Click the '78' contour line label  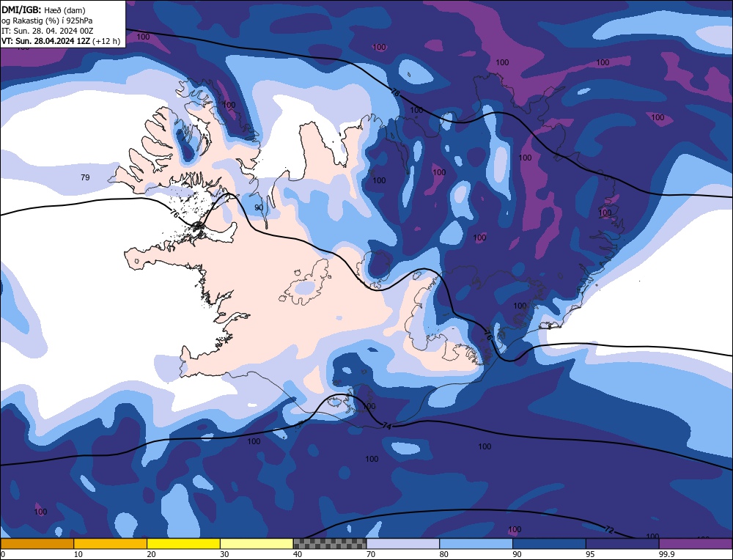[396, 93]
